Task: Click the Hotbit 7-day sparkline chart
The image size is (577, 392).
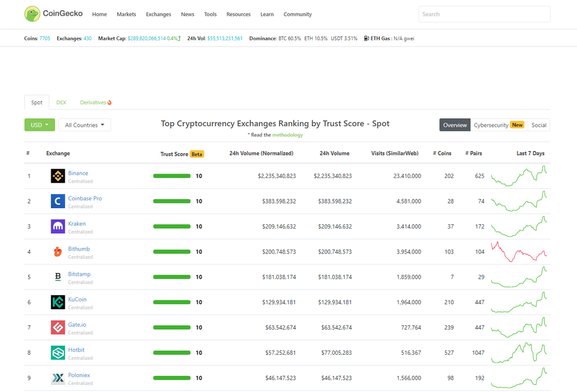Action: coord(519,353)
